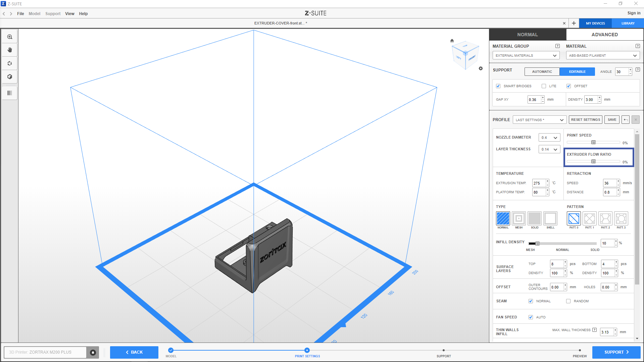
Task: Open the Material Group dropdown
Action: 526,56
